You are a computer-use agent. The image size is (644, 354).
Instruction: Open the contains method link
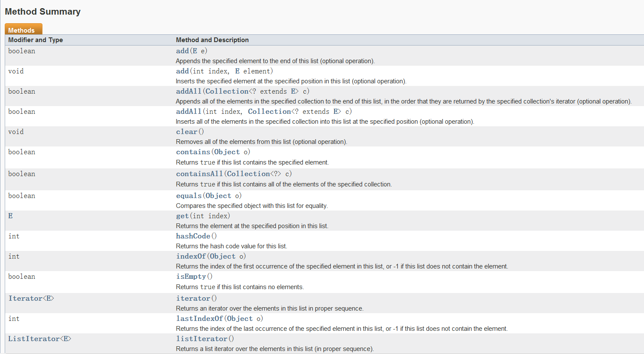[x=193, y=152]
